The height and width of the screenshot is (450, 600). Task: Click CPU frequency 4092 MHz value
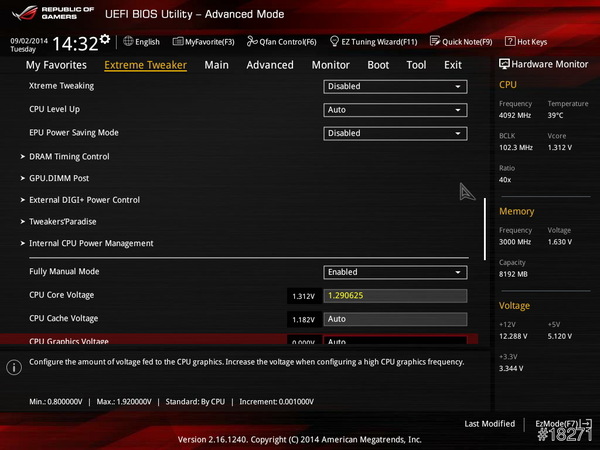point(515,115)
